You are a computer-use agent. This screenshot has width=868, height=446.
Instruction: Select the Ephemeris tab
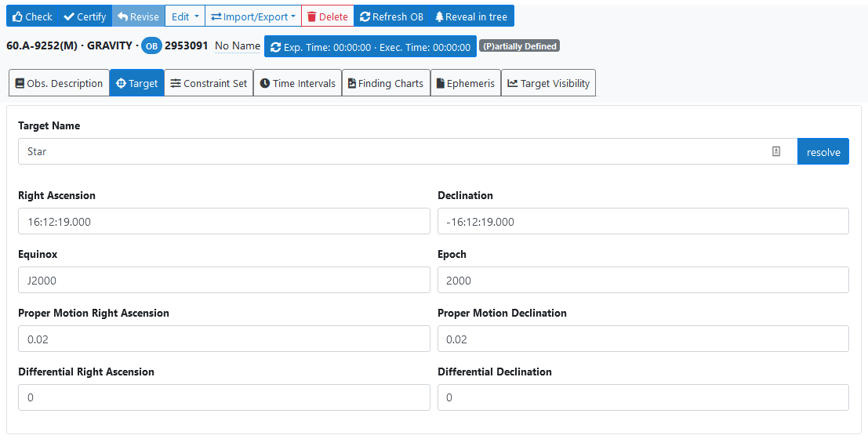[x=466, y=83]
